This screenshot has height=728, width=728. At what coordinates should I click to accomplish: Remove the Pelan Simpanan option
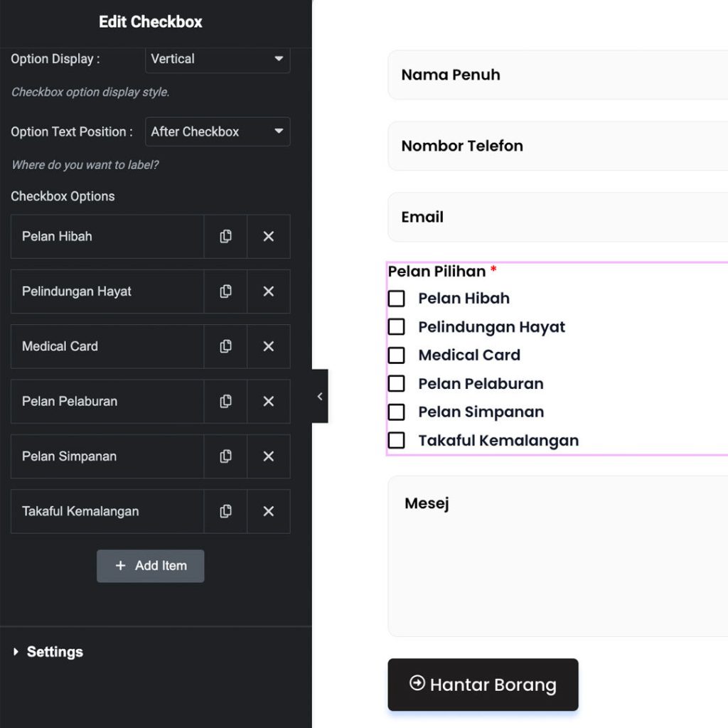[268, 456]
